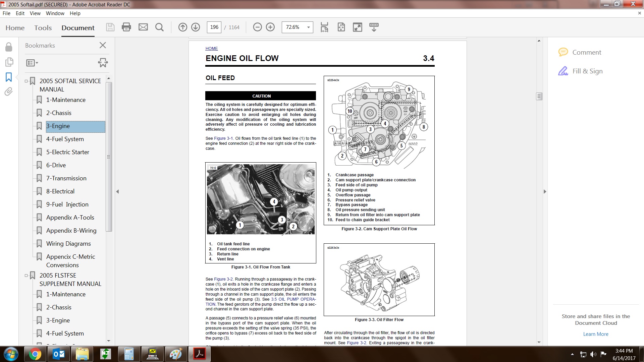Open the Find text magnifier tool
644x362 pixels.
coord(159,27)
